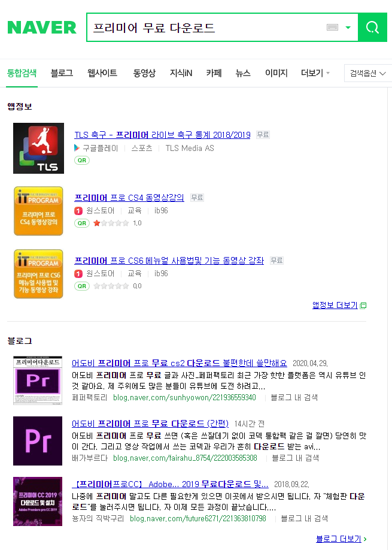The width and height of the screenshot is (392, 550).
Task: Click 블로그 내 검색 for 배가부르다
Action: pyautogui.click(x=295, y=458)
